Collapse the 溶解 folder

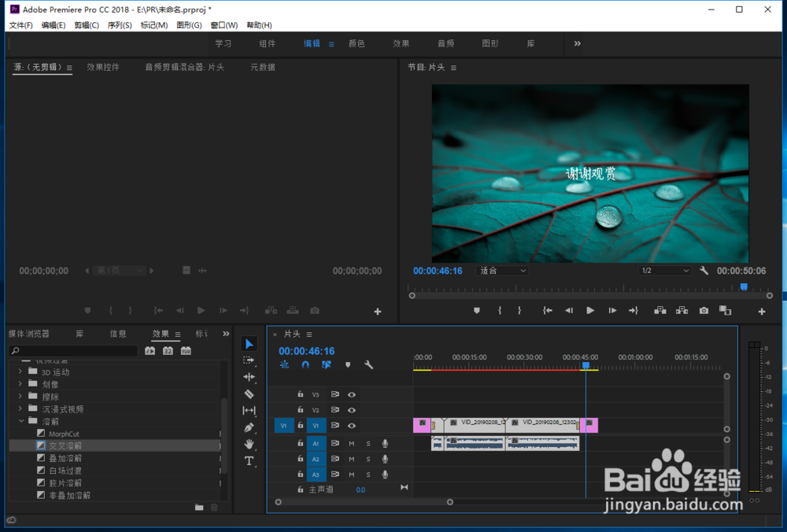point(21,421)
